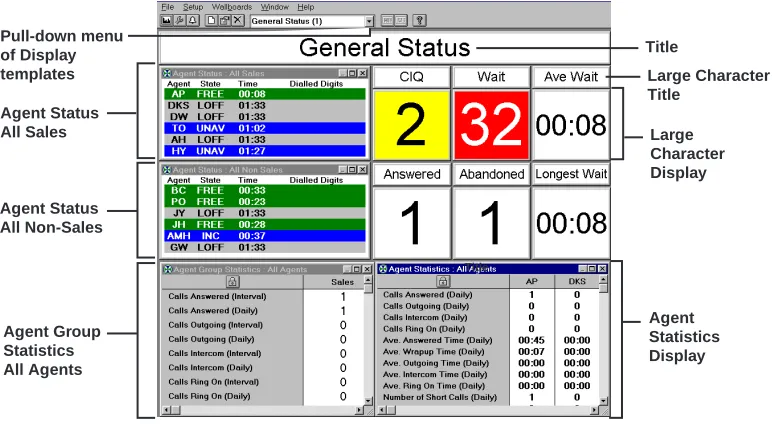Screen dimensions: 772x428
Task: Open the General Status template dropdown arrow
Action: [369, 21]
